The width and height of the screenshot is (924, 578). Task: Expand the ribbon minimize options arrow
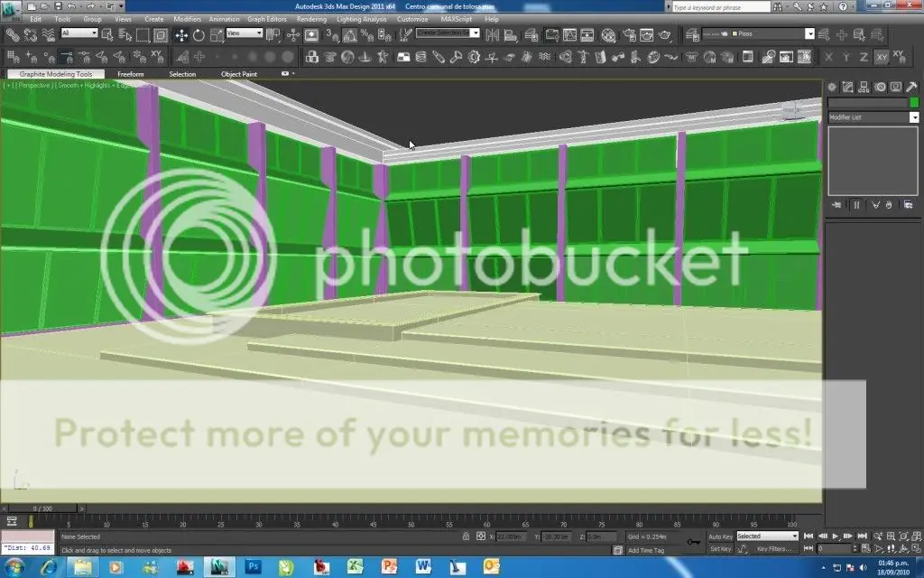click(x=293, y=74)
